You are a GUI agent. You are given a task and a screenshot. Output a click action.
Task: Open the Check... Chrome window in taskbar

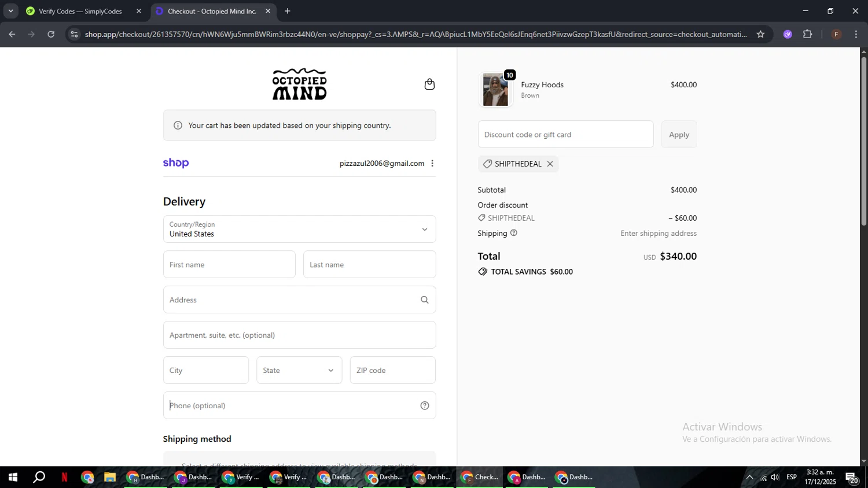pos(480,477)
